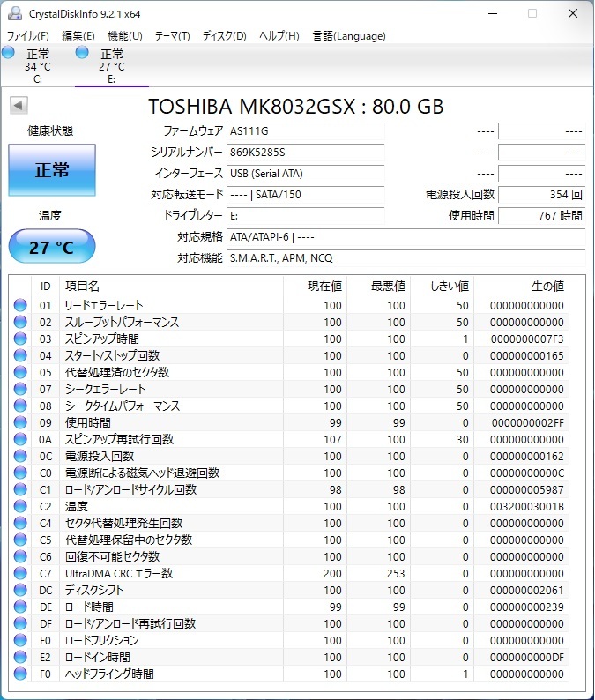Click the power-on hours field 767 時間
The width and height of the screenshot is (595, 700).
pyautogui.click(x=541, y=216)
